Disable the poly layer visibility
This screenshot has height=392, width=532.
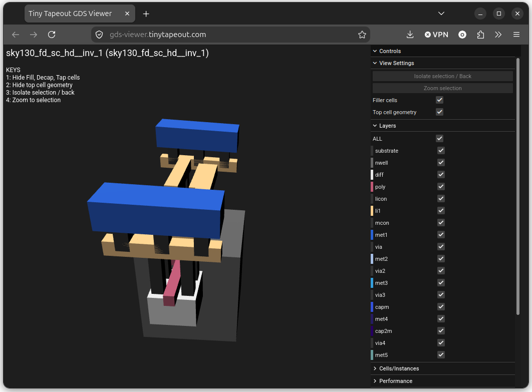pos(441,187)
